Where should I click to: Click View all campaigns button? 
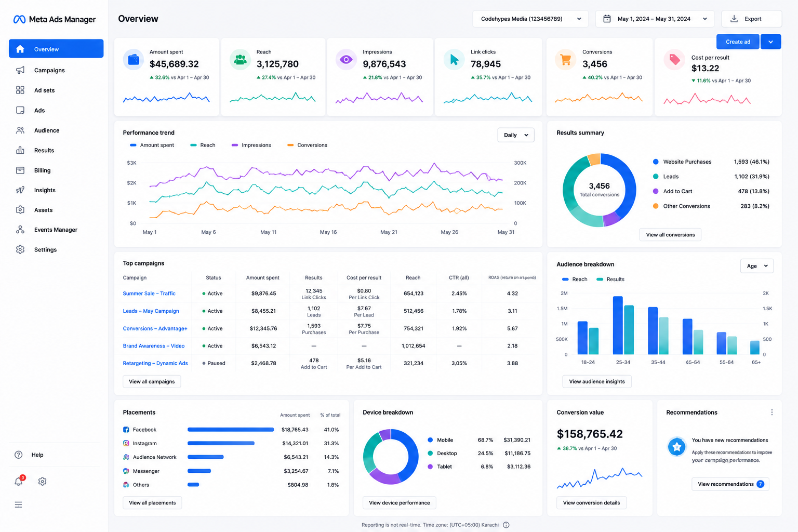click(152, 381)
